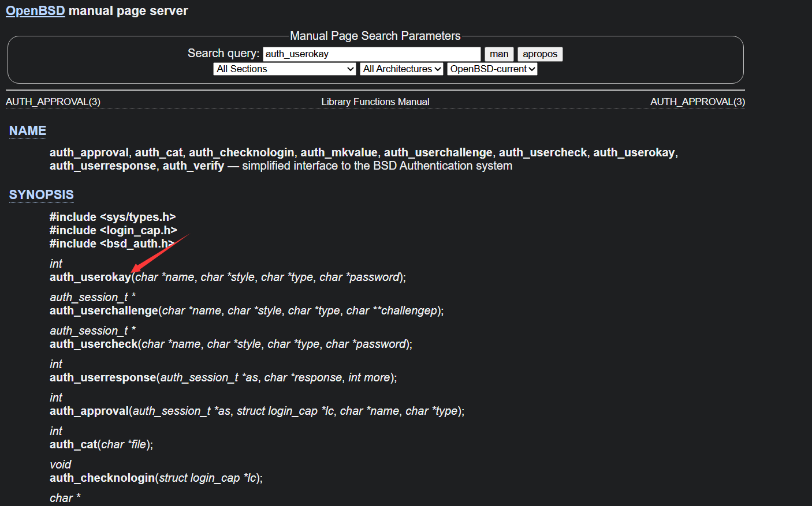Jump to the NAME section heading
This screenshot has height=506, width=812.
tap(28, 131)
